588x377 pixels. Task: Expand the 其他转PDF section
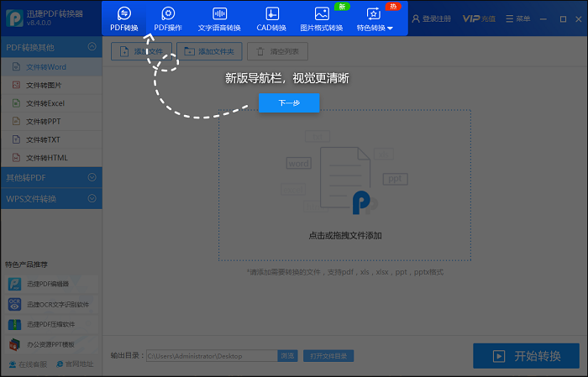(x=92, y=177)
